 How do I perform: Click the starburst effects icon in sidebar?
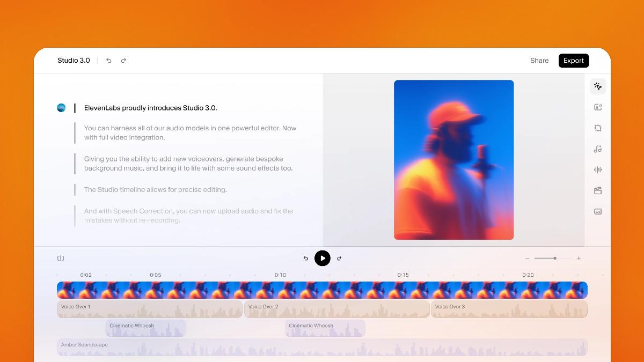[598, 128]
